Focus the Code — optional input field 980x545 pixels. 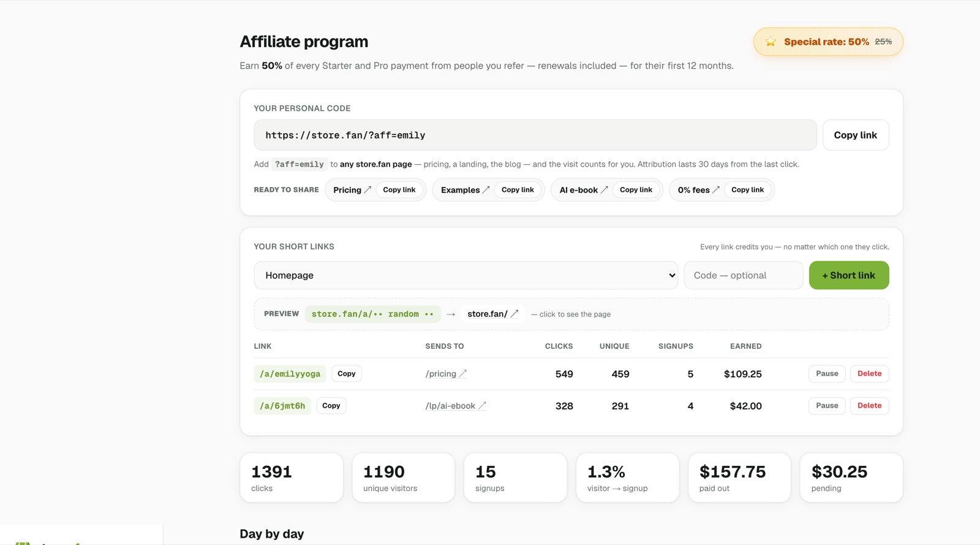744,275
